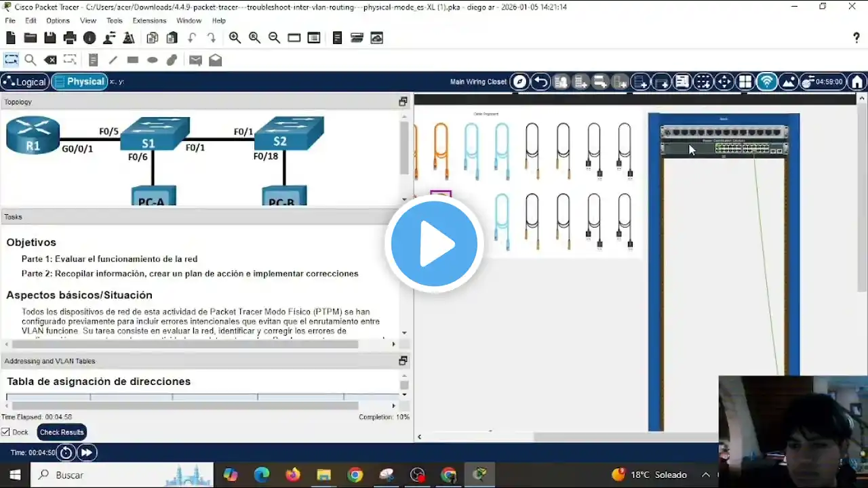The image size is (868, 488).
Task: Open the Edit menu
Action: pos(31,20)
